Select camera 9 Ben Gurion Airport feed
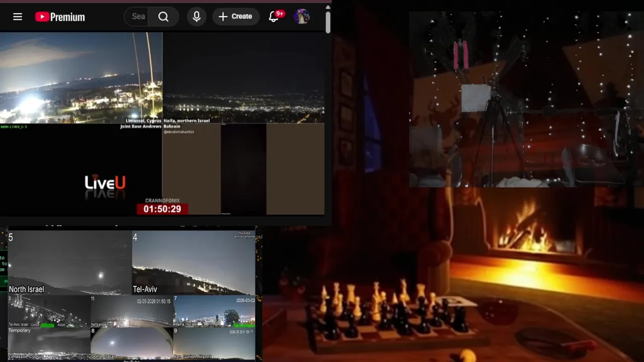This screenshot has width=644, height=362. coord(214,343)
